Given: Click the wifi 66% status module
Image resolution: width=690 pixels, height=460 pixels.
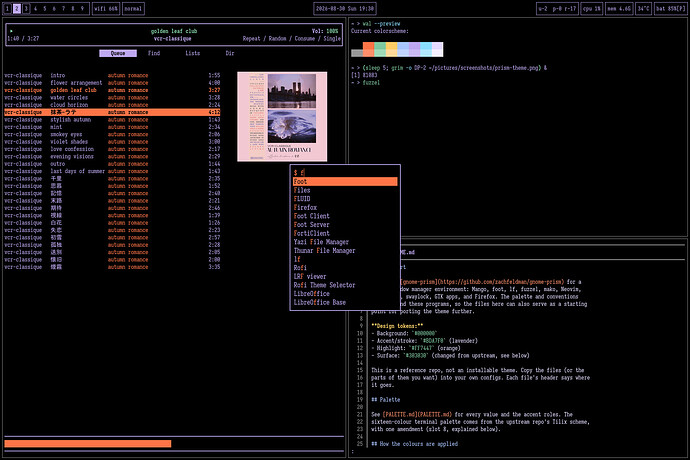Looking at the screenshot, I should pyautogui.click(x=106, y=8).
